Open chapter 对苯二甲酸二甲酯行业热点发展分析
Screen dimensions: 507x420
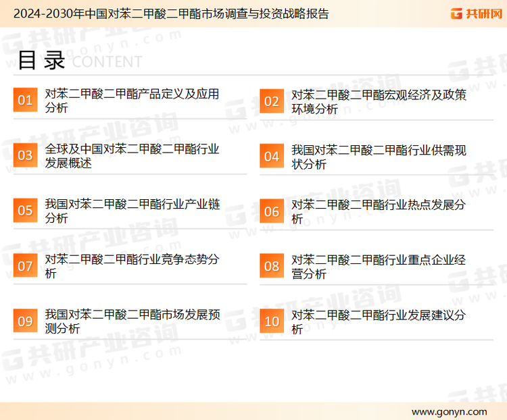tap(379, 211)
